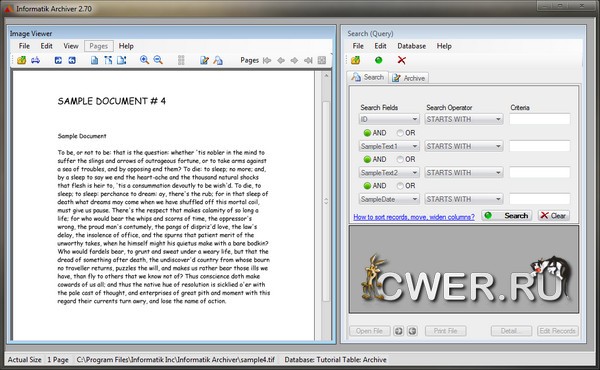Select AND below the SampleText2 row
This screenshot has width=600, height=370.
[375, 186]
